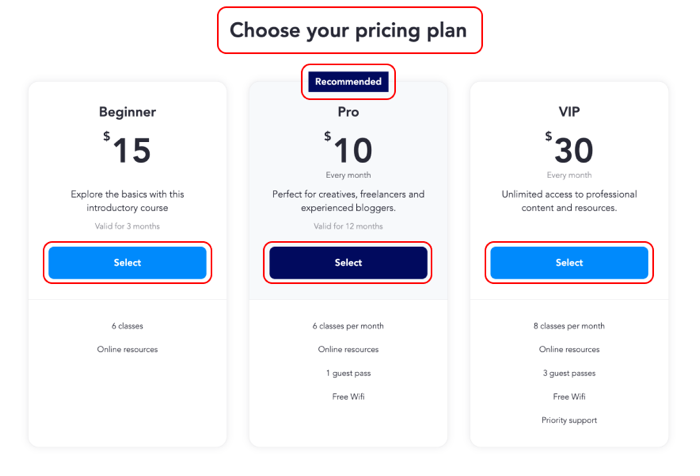Click 1 guest pass feature
Image resolution: width=700 pixels, height=476 pixels.
point(348,373)
